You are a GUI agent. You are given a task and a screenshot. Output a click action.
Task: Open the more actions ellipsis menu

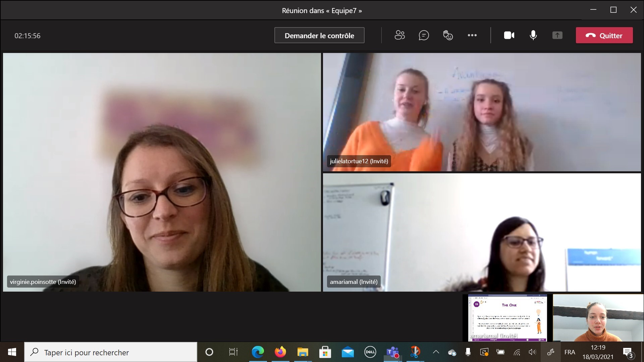[x=472, y=35]
